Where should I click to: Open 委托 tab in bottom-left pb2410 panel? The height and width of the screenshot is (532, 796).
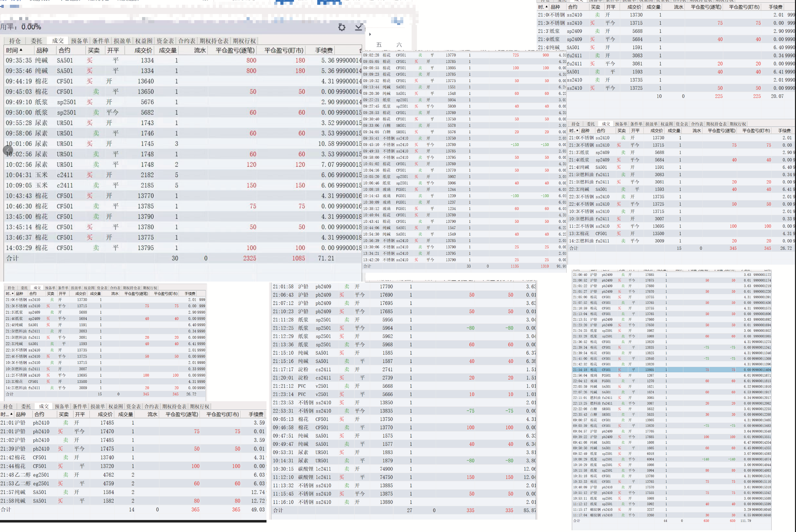pos(26,406)
